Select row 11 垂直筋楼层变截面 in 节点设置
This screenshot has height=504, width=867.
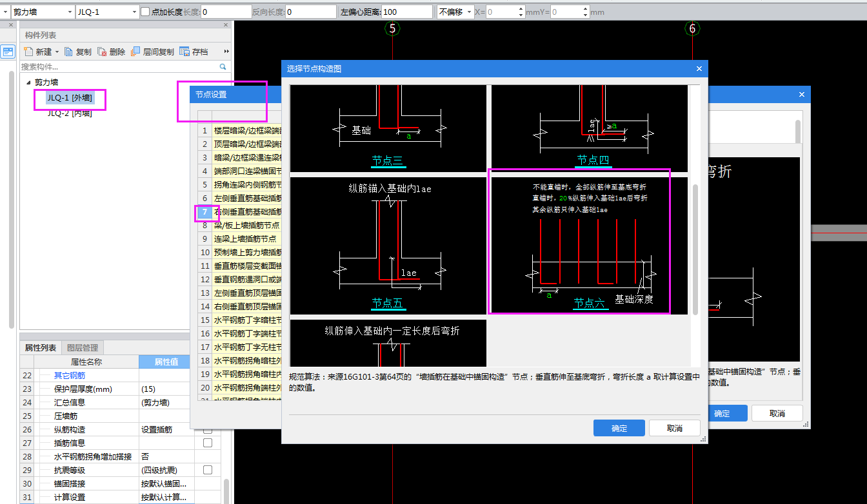pyautogui.click(x=239, y=266)
